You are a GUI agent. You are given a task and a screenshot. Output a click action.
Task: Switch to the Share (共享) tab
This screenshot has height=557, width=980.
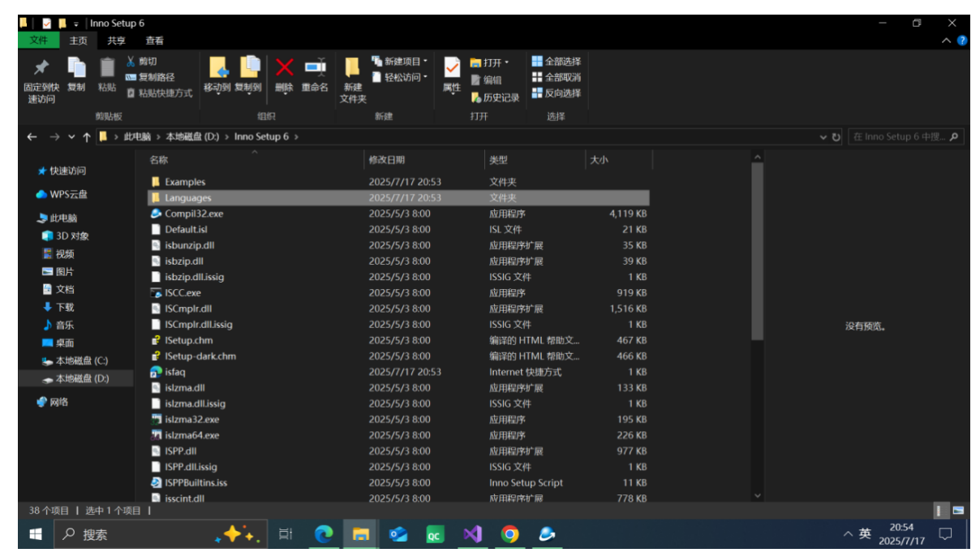coord(117,41)
